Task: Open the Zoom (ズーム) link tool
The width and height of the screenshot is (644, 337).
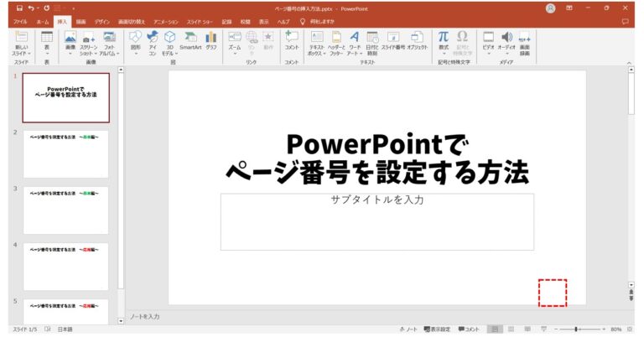Action: (235, 43)
